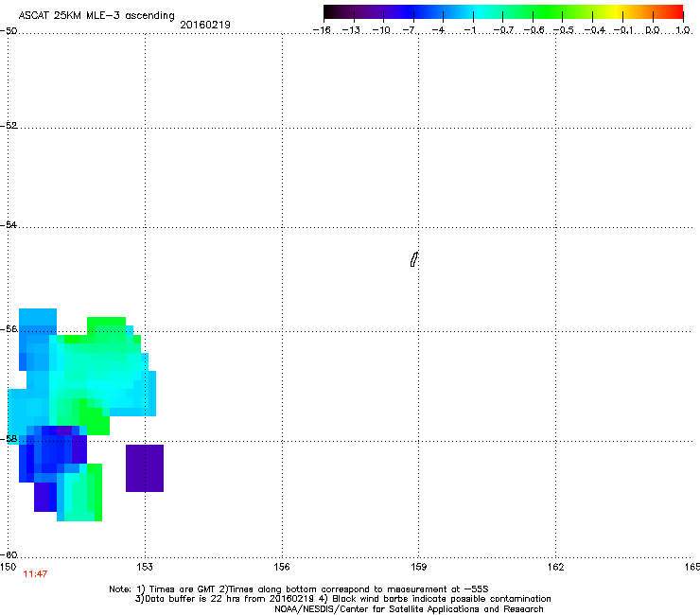Click the 1.0 color scale label

683,30
